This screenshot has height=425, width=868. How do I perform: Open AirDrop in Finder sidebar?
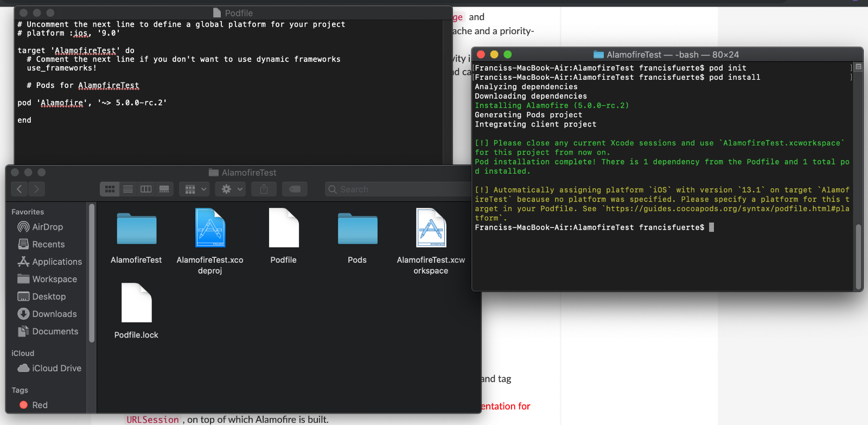(x=41, y=227)
